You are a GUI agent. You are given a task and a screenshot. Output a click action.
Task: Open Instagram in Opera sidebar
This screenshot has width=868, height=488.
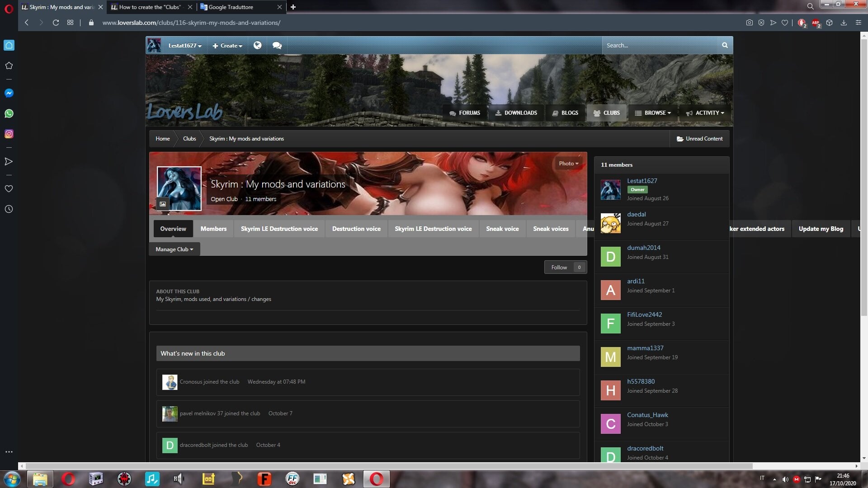(9, 134)
